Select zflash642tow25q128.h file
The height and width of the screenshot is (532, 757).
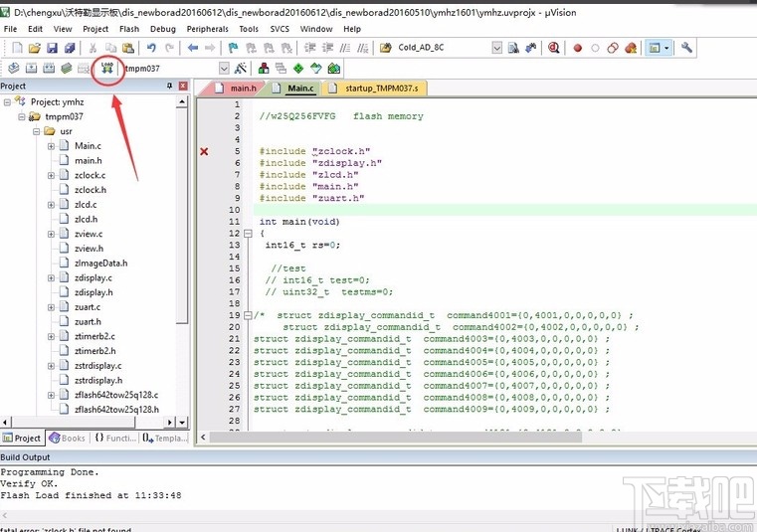(x=116, y=410)
